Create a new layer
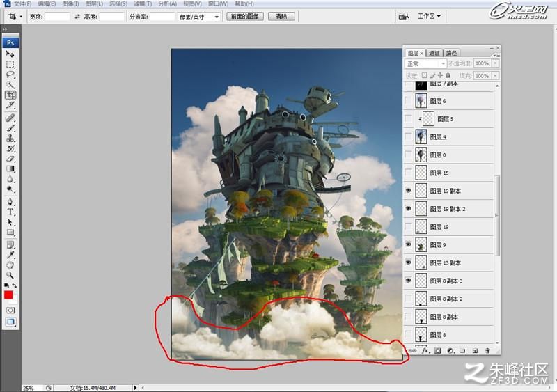557x392 pixels. pos(475,351)
